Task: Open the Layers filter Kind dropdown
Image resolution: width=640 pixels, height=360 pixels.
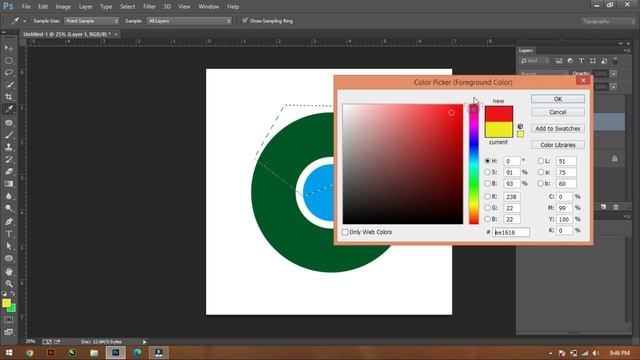Action: tap(536, 61)
